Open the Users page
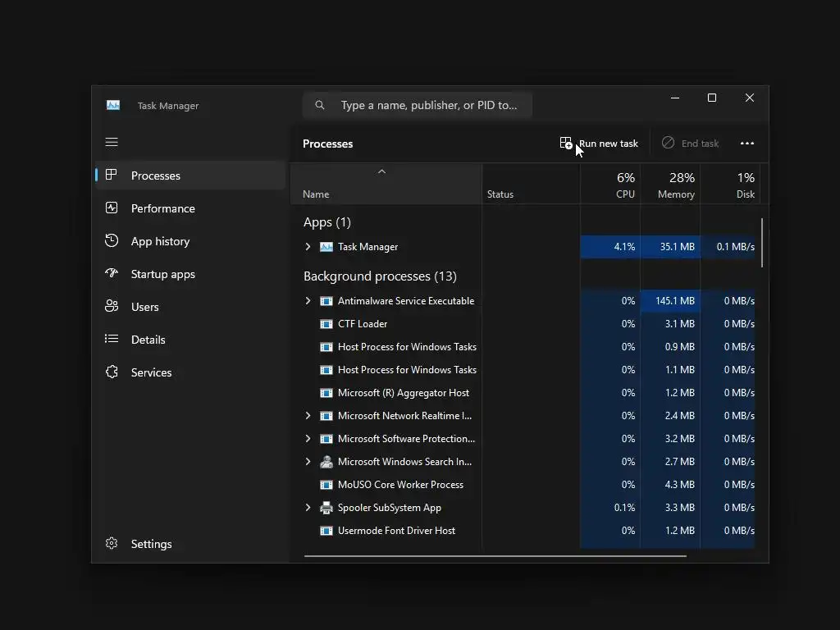This screenshot has height=630, width=840. (x=190, y=307)
